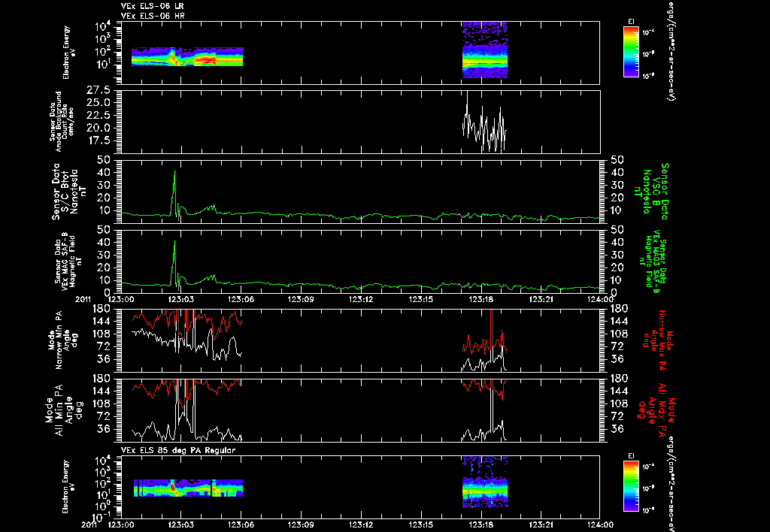The image size is (770, 532).
Task: Click the "Mode Narrow Min PA Angle" axis label
Action: (x=62, y=340)
